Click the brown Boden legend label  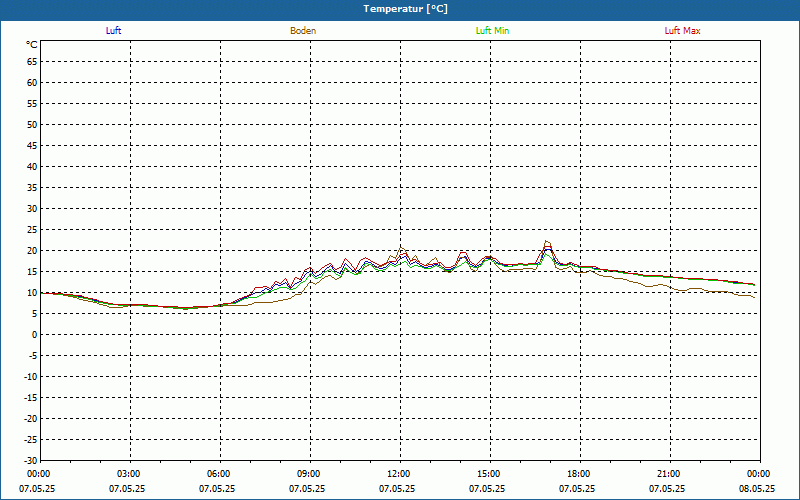[303, 31]
